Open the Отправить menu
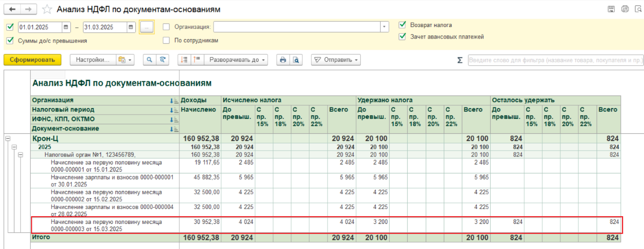 (336, 60)
